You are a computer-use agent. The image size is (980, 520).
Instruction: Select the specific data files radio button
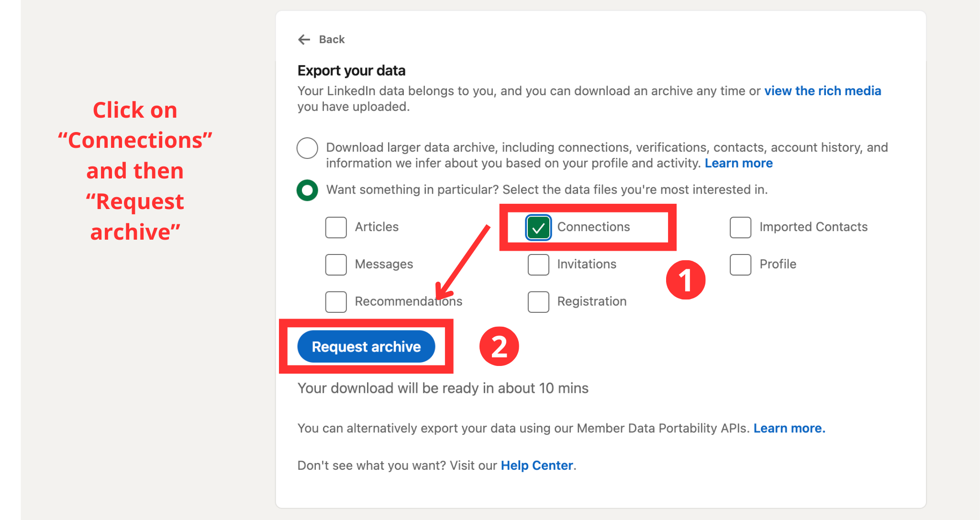307,190
